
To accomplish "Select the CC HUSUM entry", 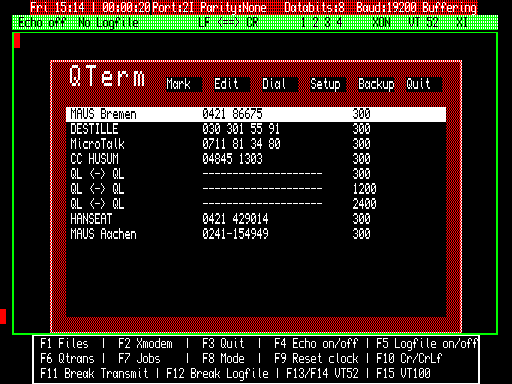I will pos(256,159).
